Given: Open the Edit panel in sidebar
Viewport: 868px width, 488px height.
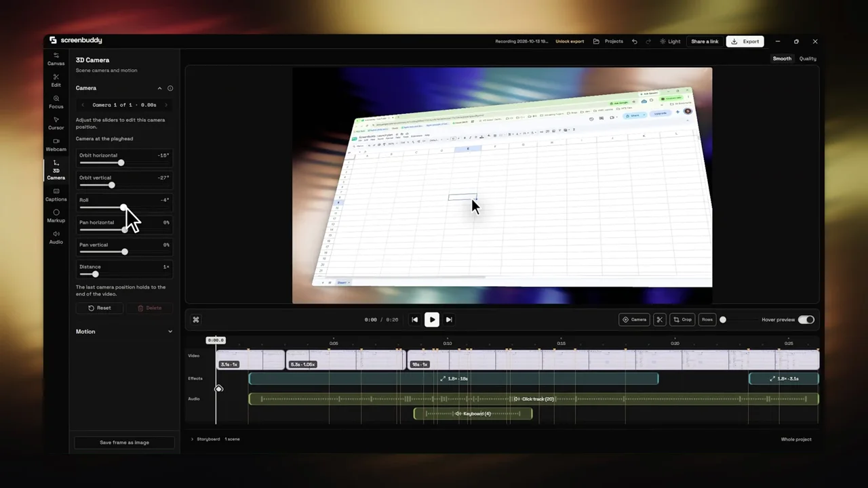Looking at the screenshot, I should [x=56, y=81].
